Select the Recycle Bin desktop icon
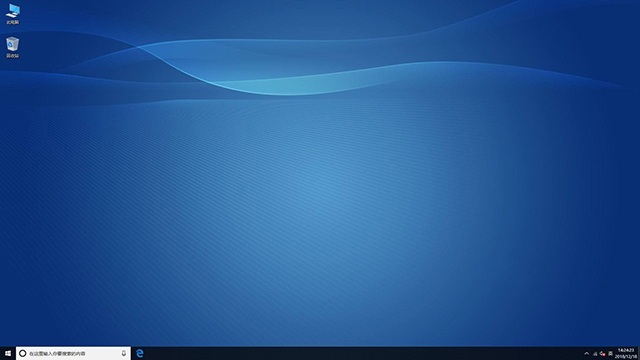This screenshot has height=360, width=640. 13,47
